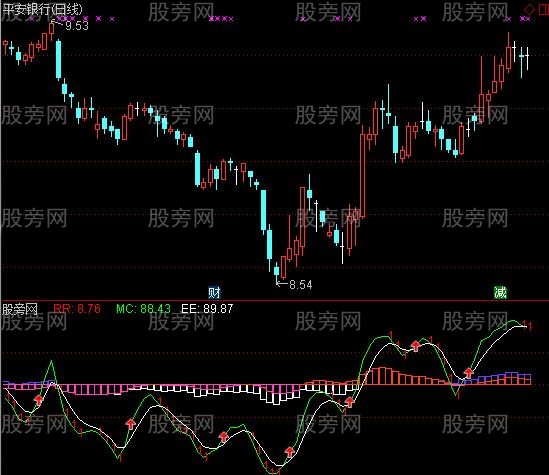Click the deepest white histogram bar below zero
This screenshot has width=549, height=475.
pos(277,395)
